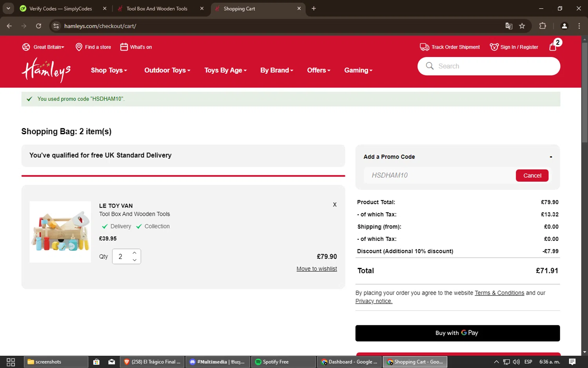Expand the Offers menu
The width and height of the screenshot is (588, 368).
click(319, 70)
